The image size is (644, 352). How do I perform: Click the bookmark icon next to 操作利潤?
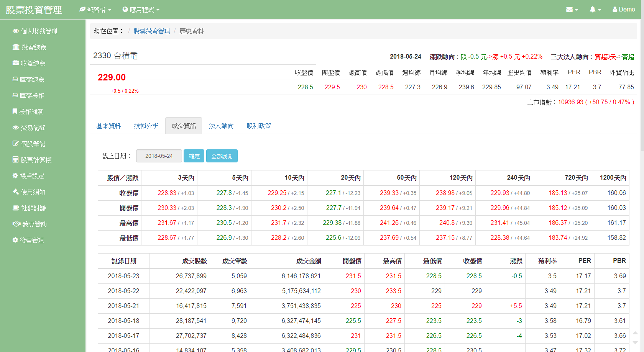point(15,111)
